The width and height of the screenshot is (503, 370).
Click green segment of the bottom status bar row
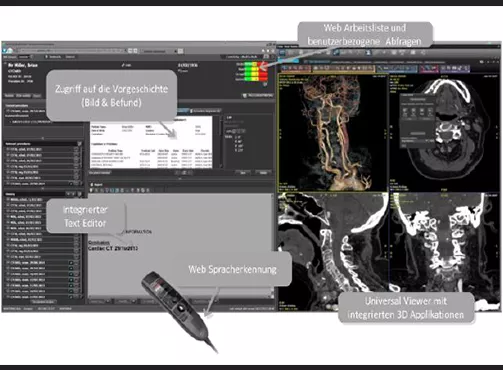point(249,79)
